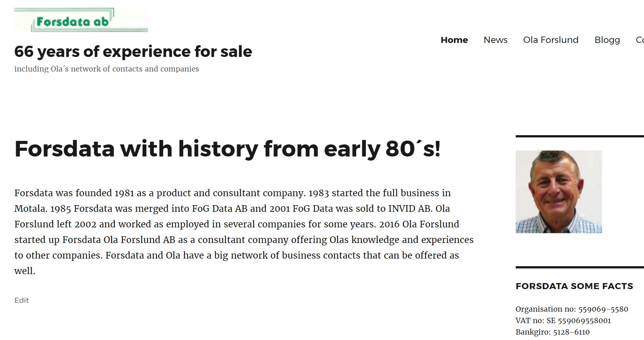Click the year '1981' in the paragraph
The width and height of the screenshot is (644, 340).
click(124, 193)
